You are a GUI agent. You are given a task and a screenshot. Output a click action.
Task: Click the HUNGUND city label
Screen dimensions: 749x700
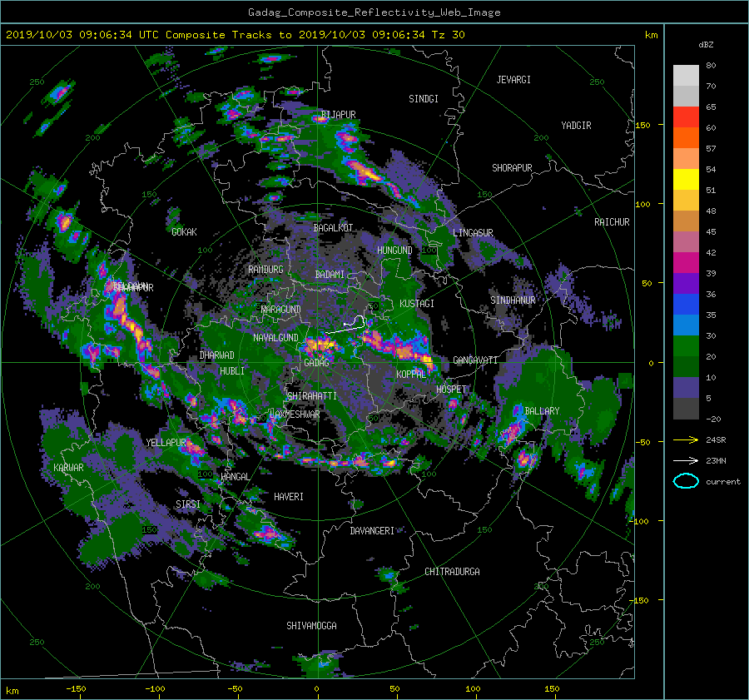point(394,251)
